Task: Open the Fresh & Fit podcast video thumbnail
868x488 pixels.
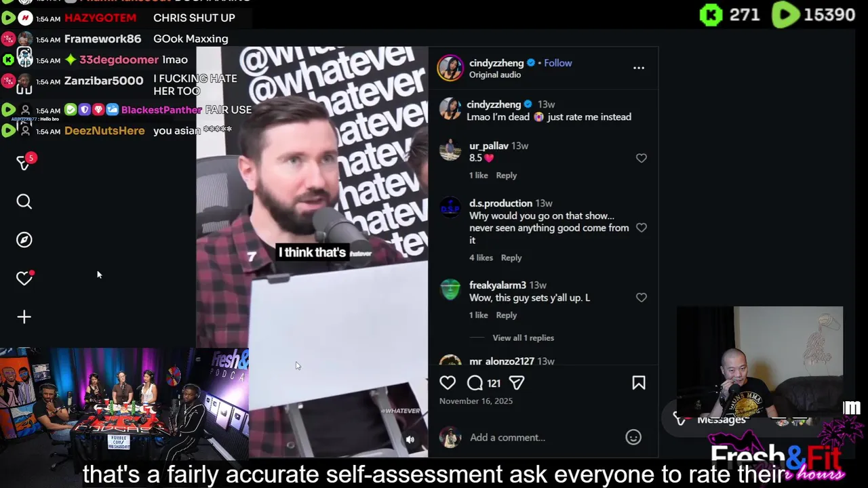Action: [124, 403]
